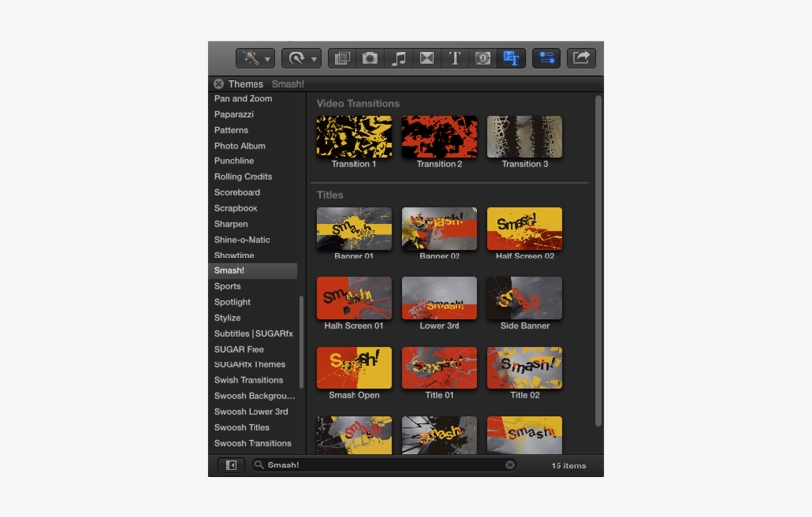The width and height of the screenshot is (812, 517).
Task: Select the Transition 3 thumbnail
Action: coord(525,138)
